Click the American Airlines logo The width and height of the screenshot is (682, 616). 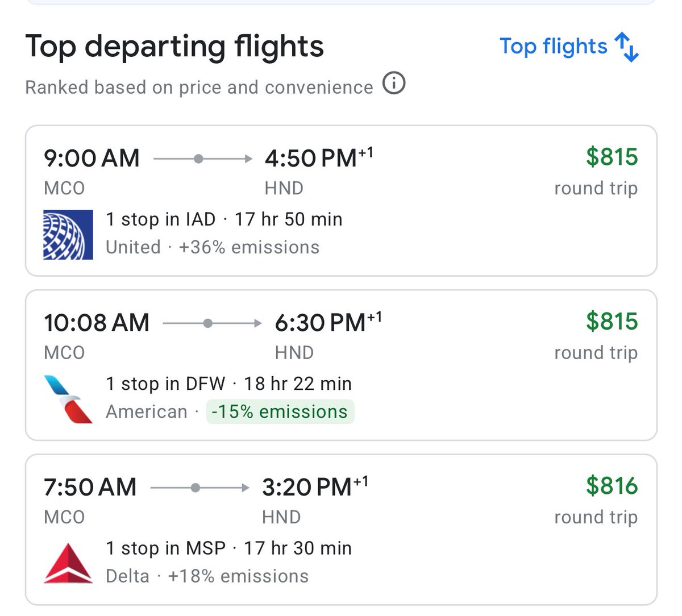[x=68, y=399]
